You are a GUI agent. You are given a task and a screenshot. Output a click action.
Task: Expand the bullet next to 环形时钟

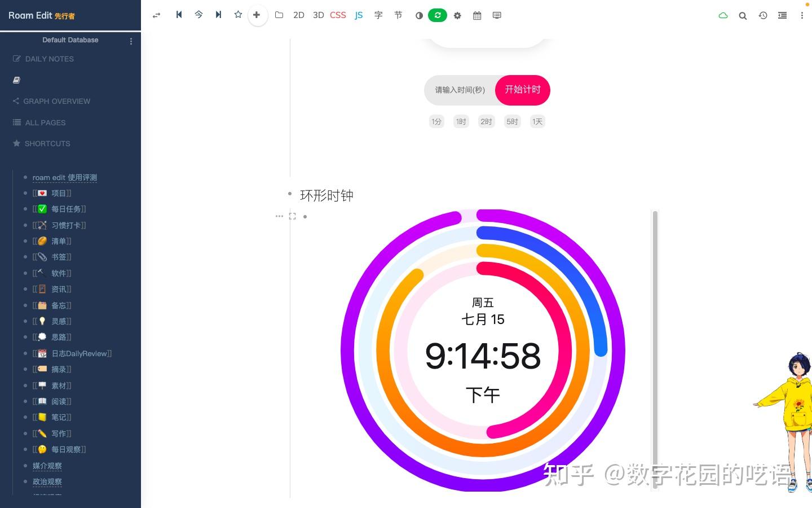click(x=290, y=194)
